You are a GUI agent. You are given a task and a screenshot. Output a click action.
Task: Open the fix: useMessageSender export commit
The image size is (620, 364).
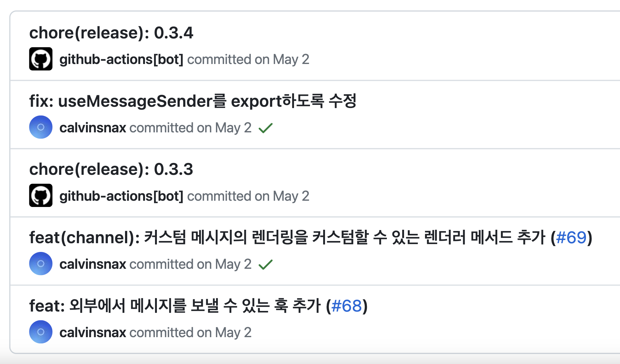click(192, 101)
